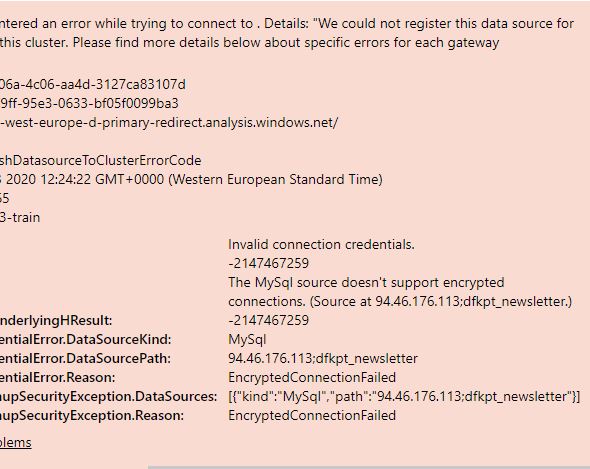Click the SecurityException.Reason EncryptedConnectionFailed value
Screen dimensions: 590x469
312,415
